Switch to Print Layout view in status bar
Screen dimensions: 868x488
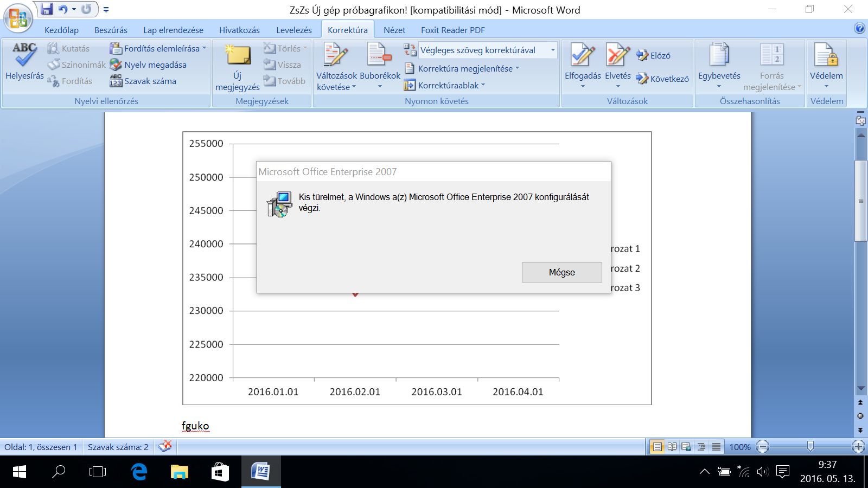657,447
